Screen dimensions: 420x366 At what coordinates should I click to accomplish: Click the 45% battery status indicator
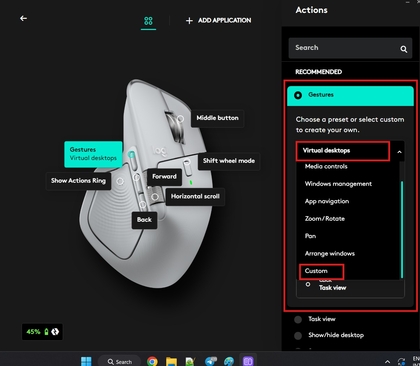[42, 332]
